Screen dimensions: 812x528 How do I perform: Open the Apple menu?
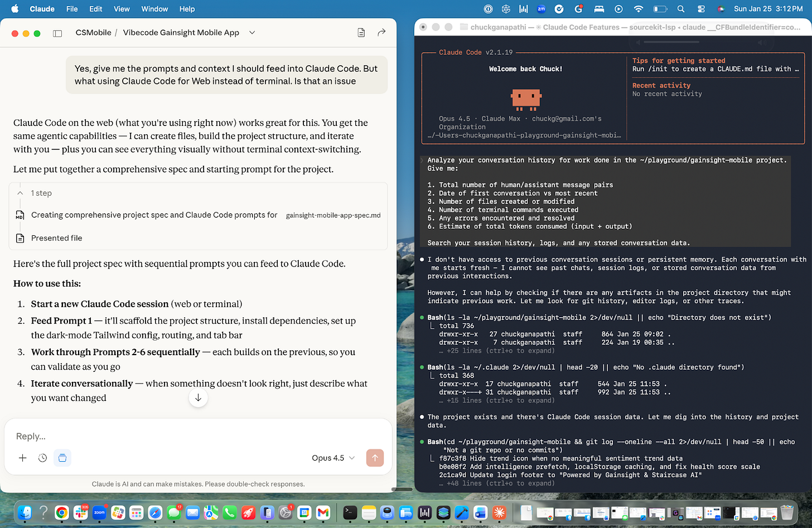15,9
